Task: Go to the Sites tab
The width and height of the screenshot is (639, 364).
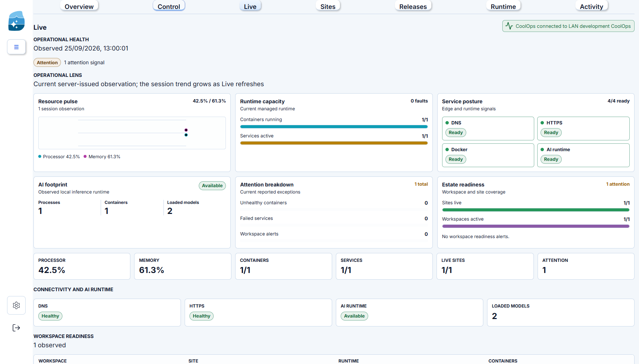Action: [328, 6]
